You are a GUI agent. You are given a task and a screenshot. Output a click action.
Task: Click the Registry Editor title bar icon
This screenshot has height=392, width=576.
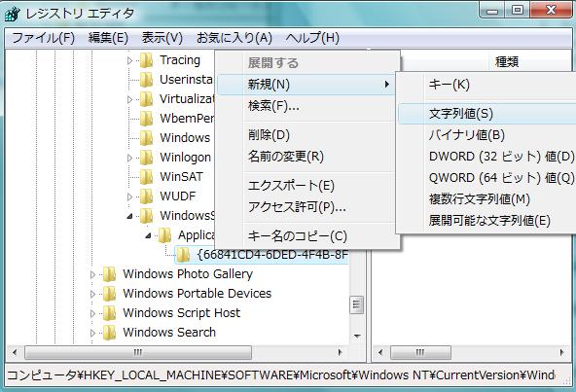(x=13, y=14)
